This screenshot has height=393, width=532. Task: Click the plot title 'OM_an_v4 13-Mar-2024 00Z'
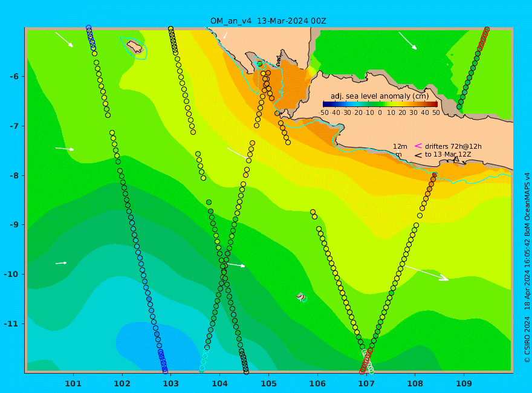pyautogui.click(x=268, y=21)
